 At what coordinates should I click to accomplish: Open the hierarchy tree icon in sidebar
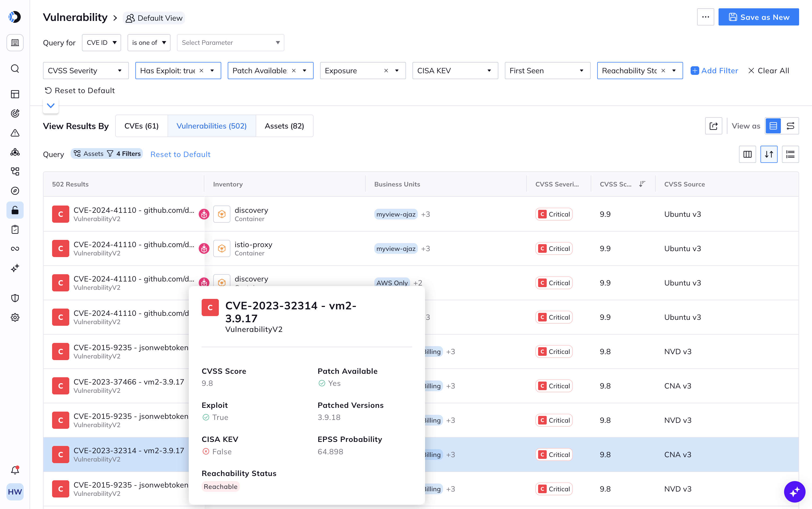tap(15, 171)
